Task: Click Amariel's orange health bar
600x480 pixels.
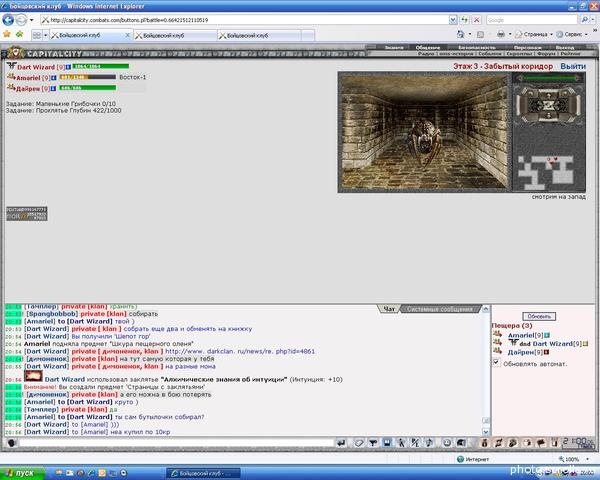Action: click(88, 77)
